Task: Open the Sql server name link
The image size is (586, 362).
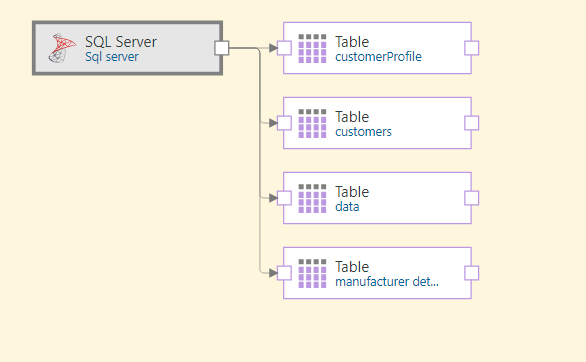Action: [x=112, y=57]
